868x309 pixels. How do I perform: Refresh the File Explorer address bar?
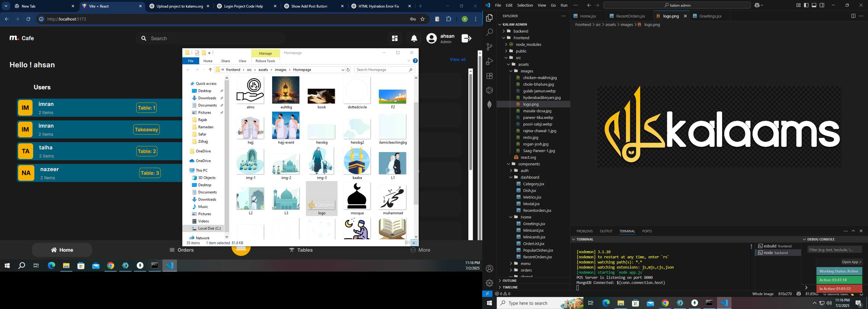[x=348, y=70]
